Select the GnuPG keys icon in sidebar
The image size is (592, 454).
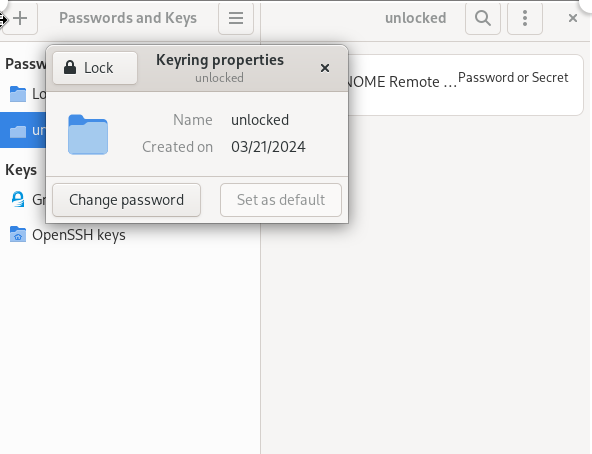pos(18,199)
